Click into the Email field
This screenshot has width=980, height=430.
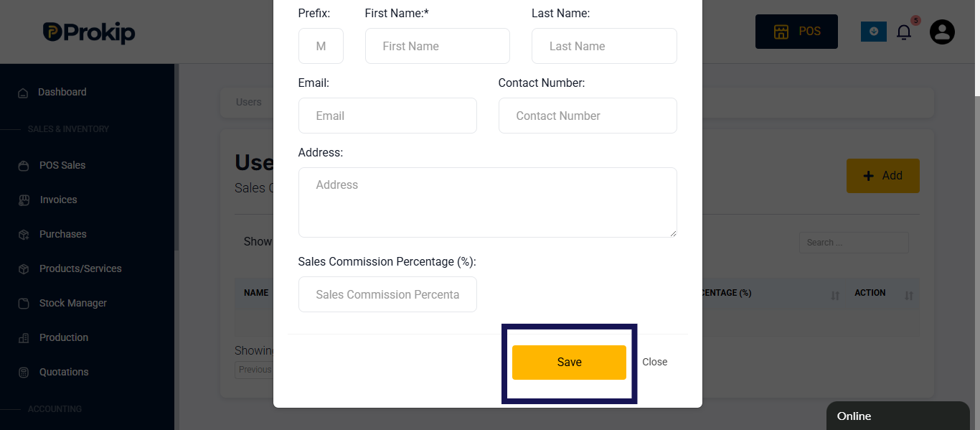(x=387, y=116)
